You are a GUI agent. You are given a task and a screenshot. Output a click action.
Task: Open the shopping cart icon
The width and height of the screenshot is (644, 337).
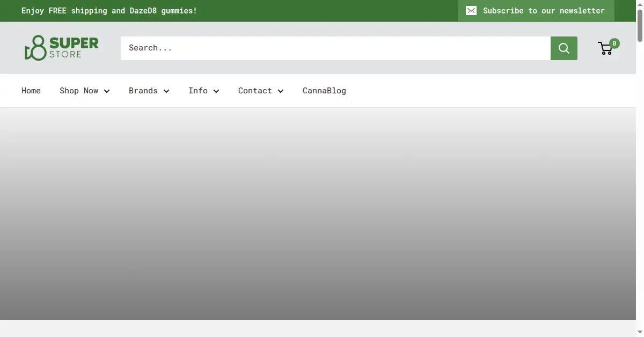(x=605, y=48)
